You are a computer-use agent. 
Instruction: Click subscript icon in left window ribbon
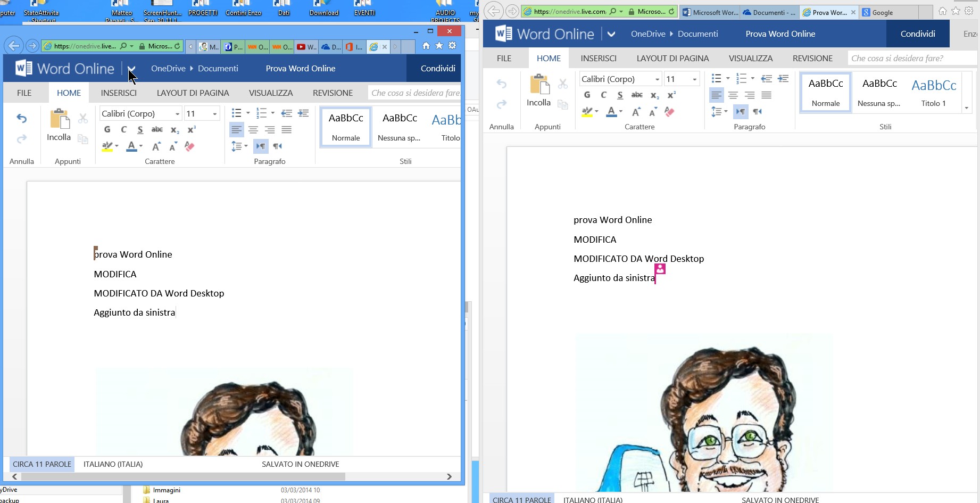click(175, 130)
